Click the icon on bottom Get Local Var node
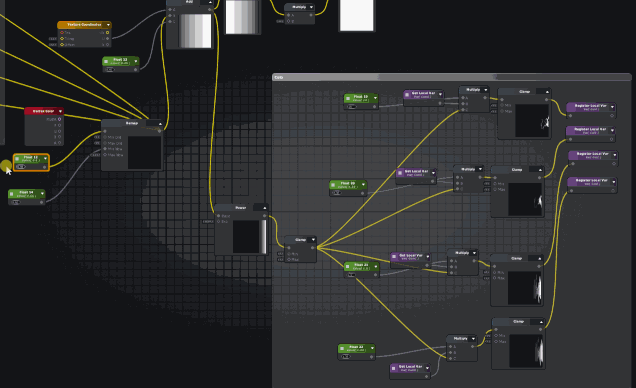The height and width of the screenshot is (388, 636). coord(393,368)
